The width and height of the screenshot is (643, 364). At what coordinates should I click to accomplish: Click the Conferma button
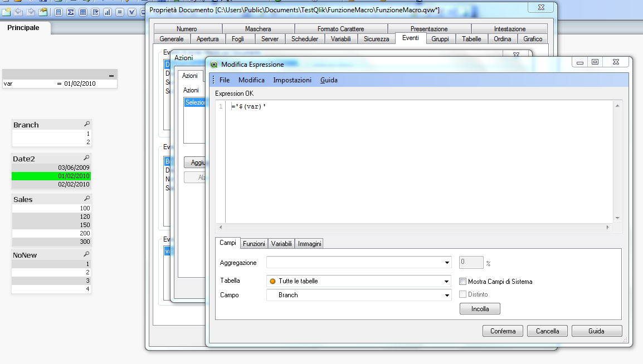pyautogui.click(x=503, y=331)
